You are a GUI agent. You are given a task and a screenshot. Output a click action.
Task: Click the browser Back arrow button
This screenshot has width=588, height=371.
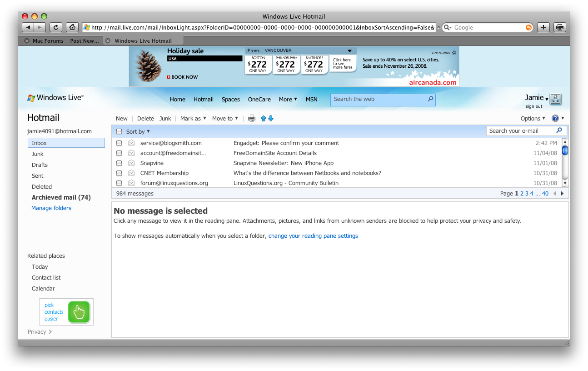coord(28,27)
